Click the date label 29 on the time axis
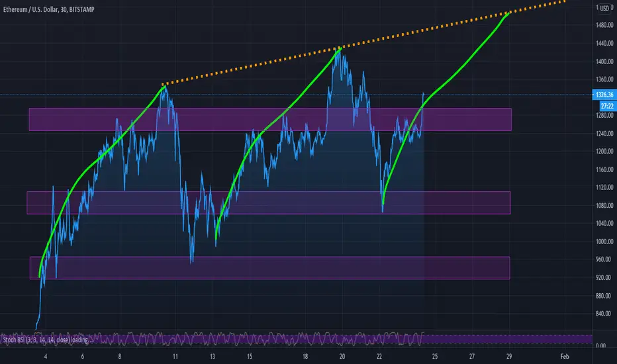This screenshot has height=364, width=617. 509,357
